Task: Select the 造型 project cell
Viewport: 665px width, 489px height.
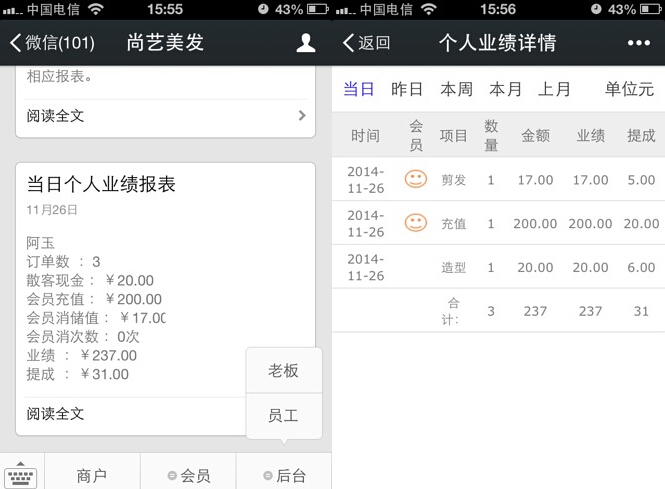Action: 453,268
